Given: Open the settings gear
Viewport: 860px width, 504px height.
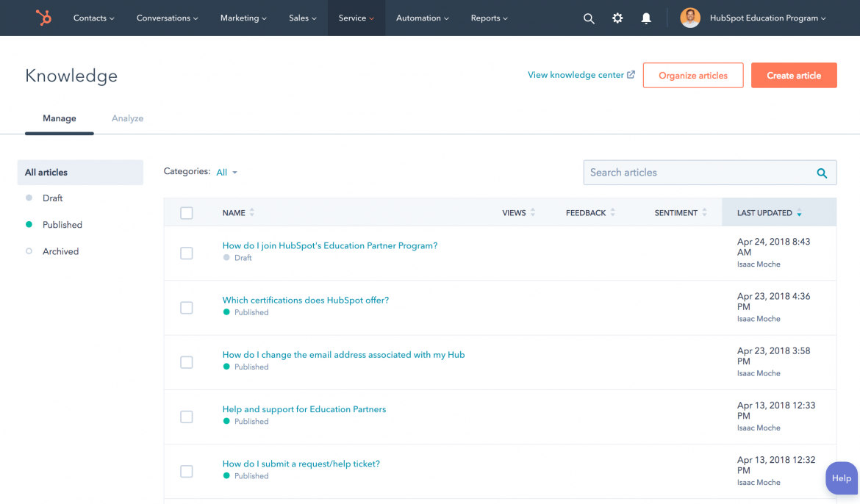Looking at the screenshot, I should click(617, 18).
